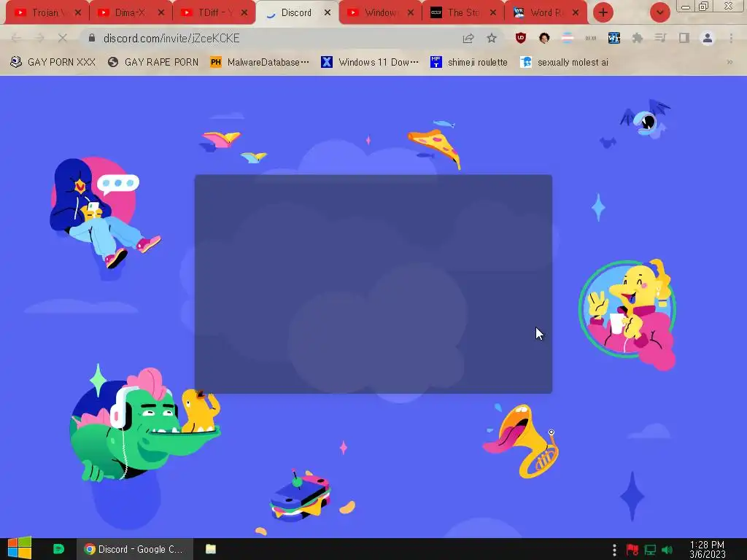The height and width of the screenshot is (560, 747).
Task: Select Discord - Google Chrome taskbar button
Action: tap(135, 549)
